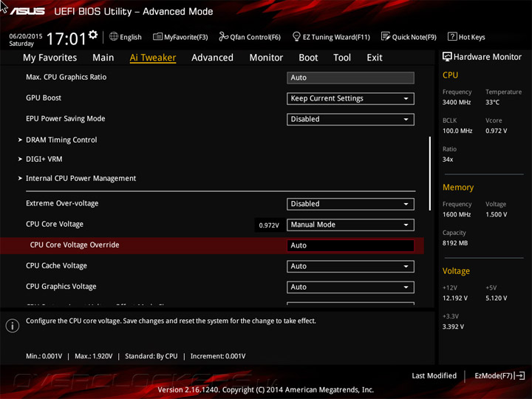Image resolution: width=532 pixels, height=399 pixels.
Task: Open Qfan Control(F6)
Action: pos(255,37)
